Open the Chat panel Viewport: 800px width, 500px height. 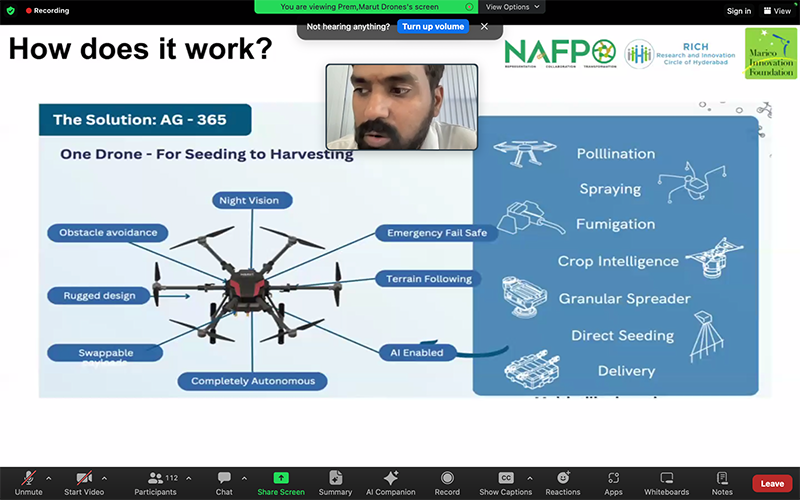tap(224, 482)
